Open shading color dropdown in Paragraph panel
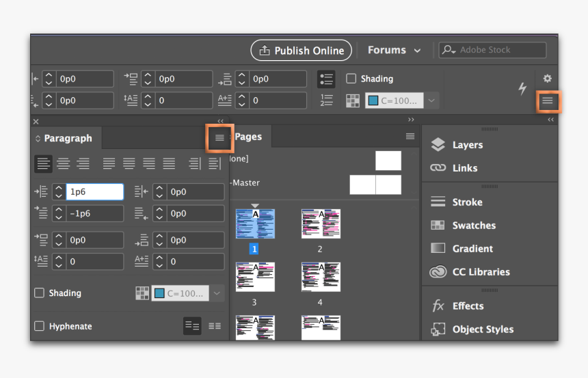This screenshot has height=378, width=588. [x=217, y=293]
